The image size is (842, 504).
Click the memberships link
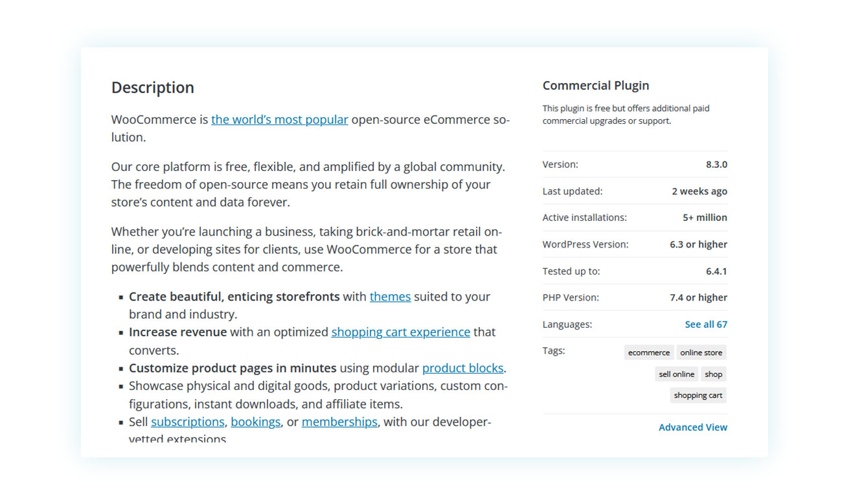[x=339, y=422]
